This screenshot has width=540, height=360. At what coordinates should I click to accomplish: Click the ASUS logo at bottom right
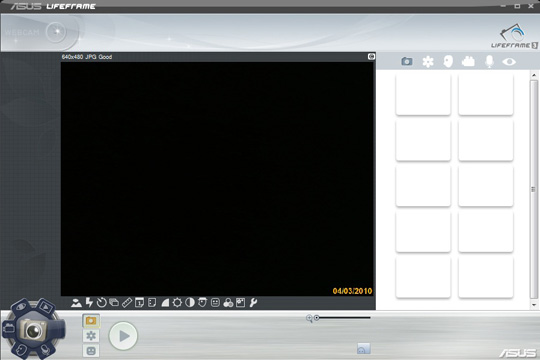(x=518, y=353)
